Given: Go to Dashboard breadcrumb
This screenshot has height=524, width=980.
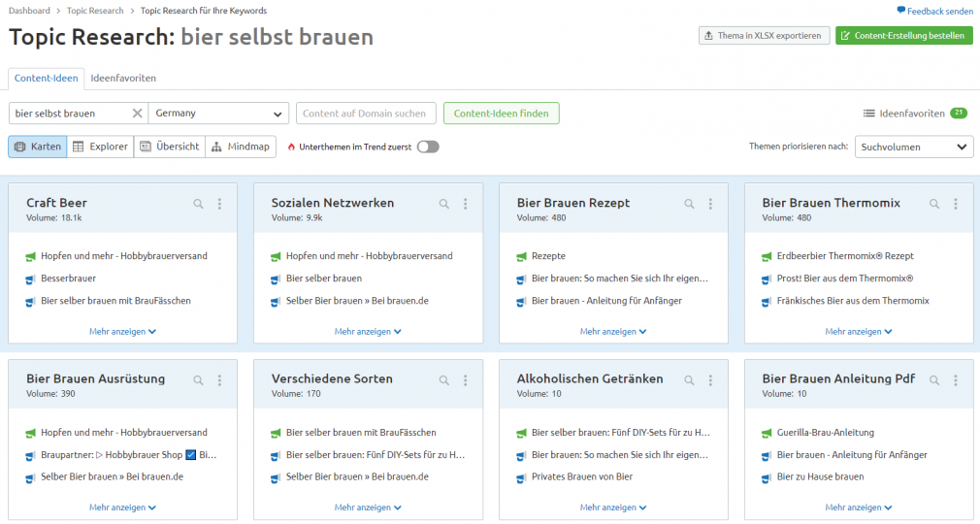Looking at the screenshot, I should [29, 11].
